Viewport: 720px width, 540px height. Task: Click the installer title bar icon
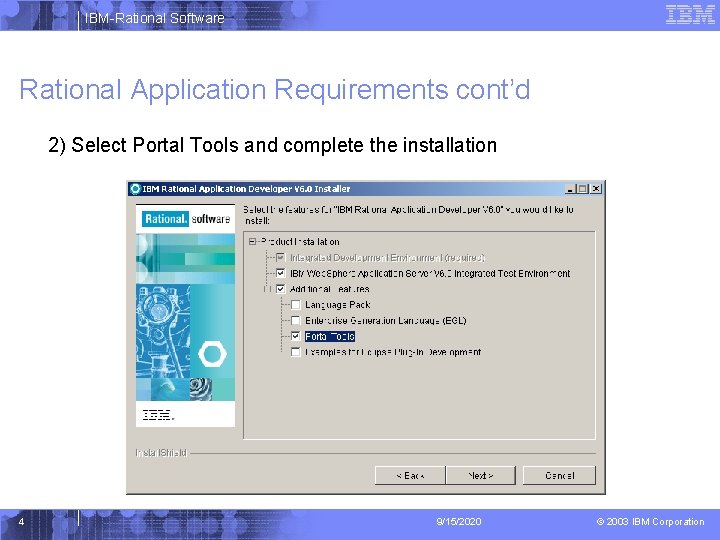pos(135,189)
